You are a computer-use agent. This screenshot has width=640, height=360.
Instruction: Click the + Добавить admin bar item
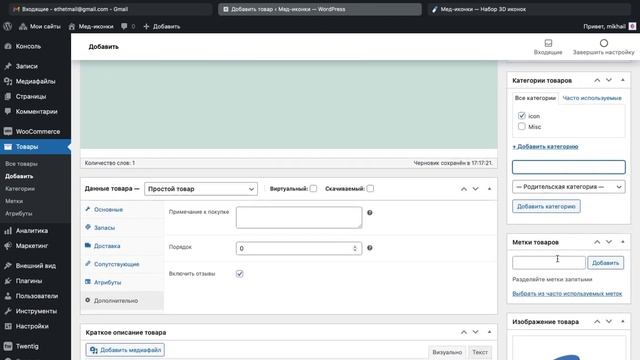point(162,27)
